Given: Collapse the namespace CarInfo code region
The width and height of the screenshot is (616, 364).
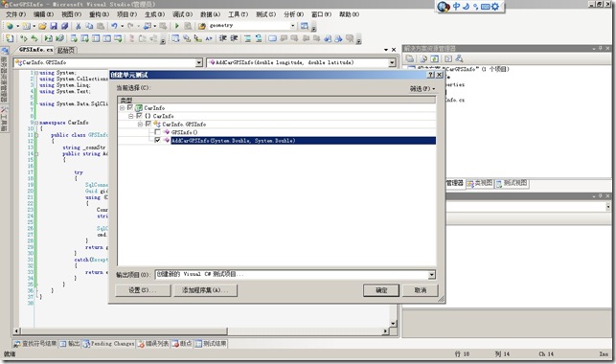Looking at the screenshot, I should (x=36, y=123).
